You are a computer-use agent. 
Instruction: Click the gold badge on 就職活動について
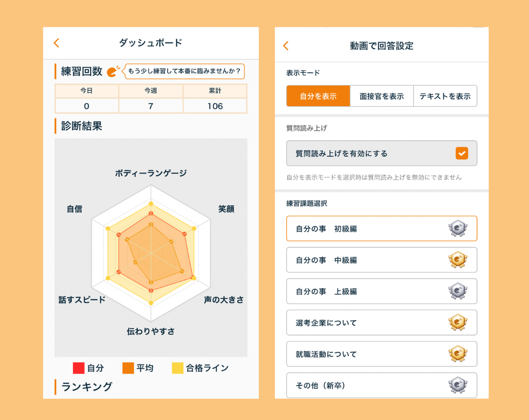point(457,354)
